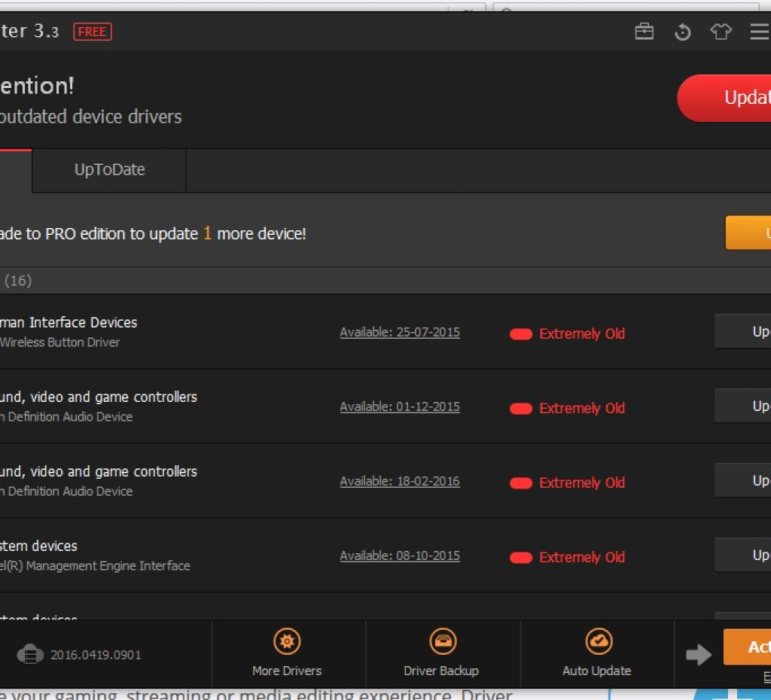The width and height of the screenshot is (771, 700).
Task: Click the Auto Update label
Action: pos(596,671)
